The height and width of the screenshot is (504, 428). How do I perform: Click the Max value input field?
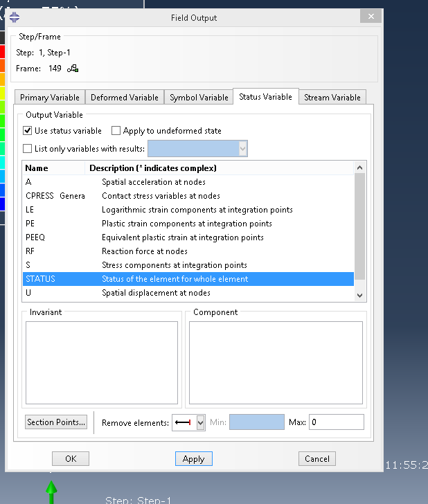click(x=337, y=422)
